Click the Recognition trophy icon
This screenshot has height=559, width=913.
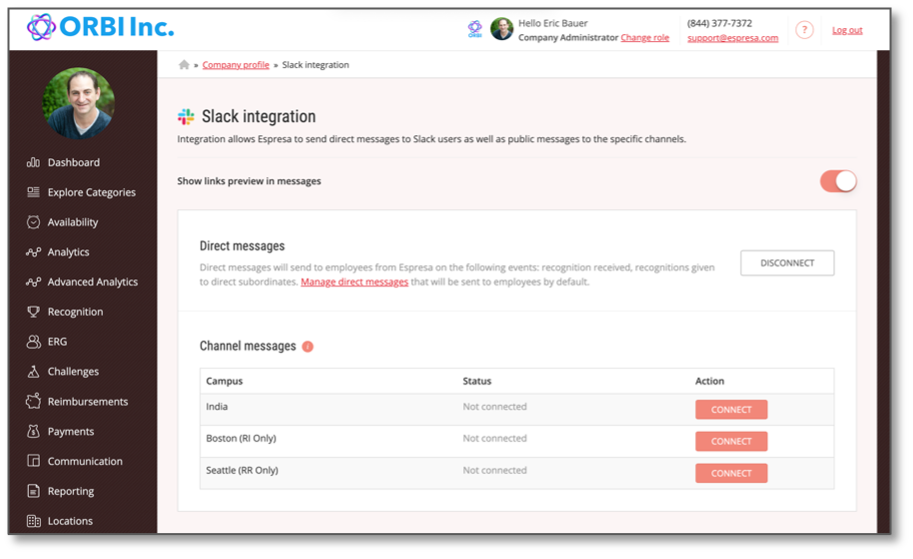click(x=33, y=312)
